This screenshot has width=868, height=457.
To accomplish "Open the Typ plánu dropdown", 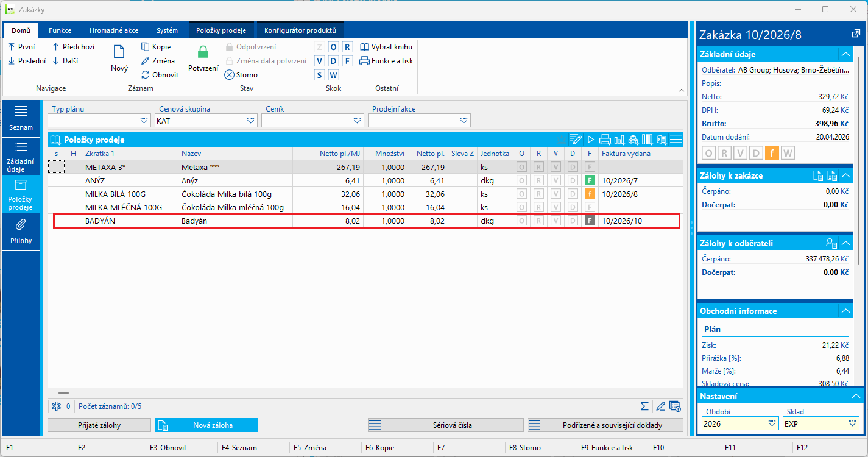I will (144, 121).
